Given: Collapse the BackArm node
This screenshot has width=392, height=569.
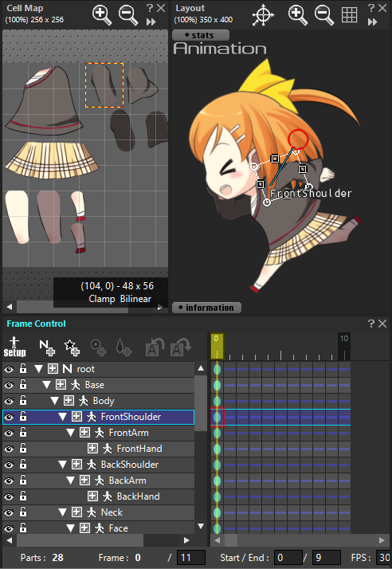Looking at the screenshot, I should 71,481.
